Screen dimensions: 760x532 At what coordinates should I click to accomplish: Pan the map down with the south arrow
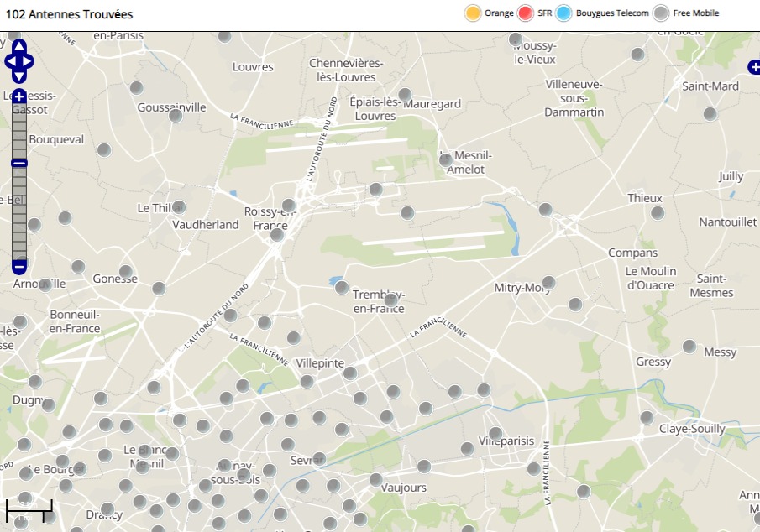19,76
